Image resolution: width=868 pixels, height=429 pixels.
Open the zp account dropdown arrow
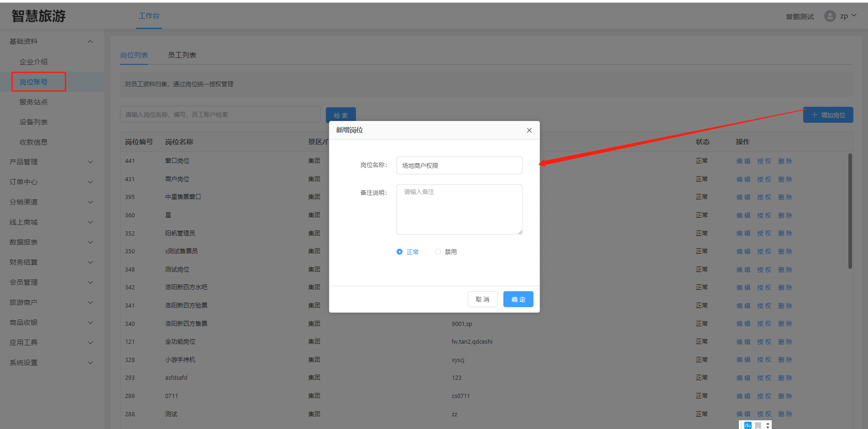click(854, 16)
